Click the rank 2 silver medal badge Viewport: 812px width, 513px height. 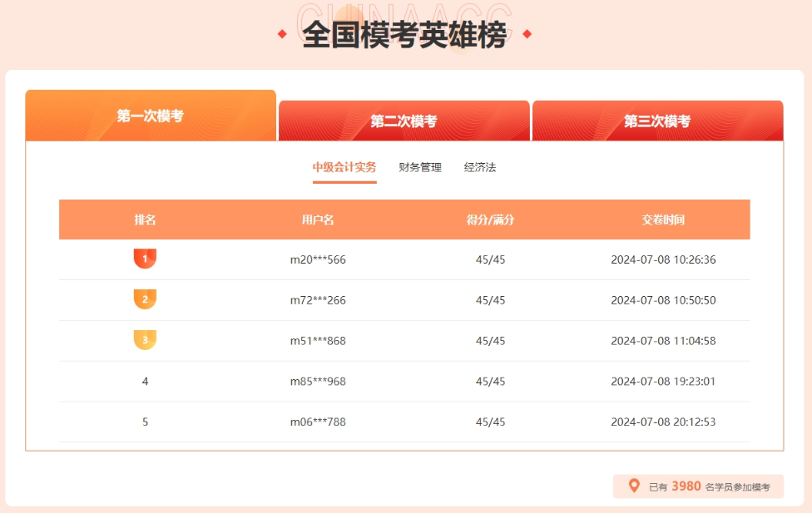145,299
